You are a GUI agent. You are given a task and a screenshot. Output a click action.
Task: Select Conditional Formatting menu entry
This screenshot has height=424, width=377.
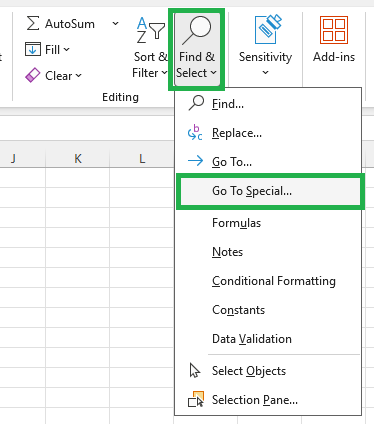coord(268,281)
